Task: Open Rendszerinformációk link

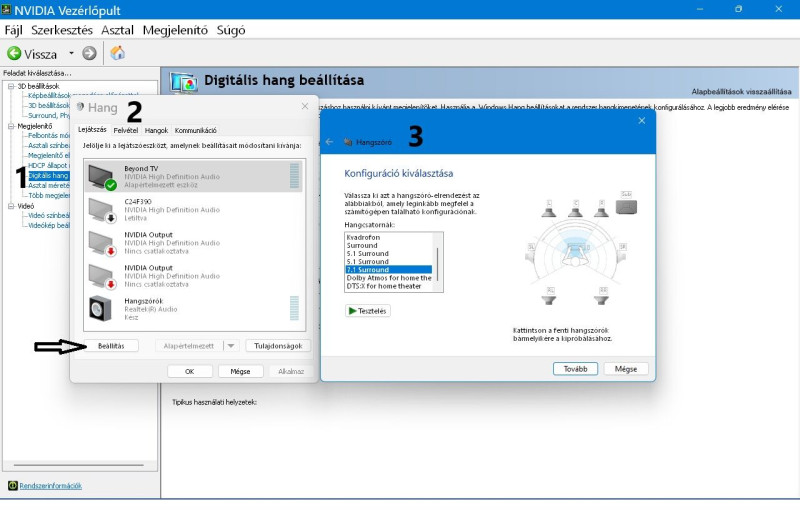Action: 51,486
